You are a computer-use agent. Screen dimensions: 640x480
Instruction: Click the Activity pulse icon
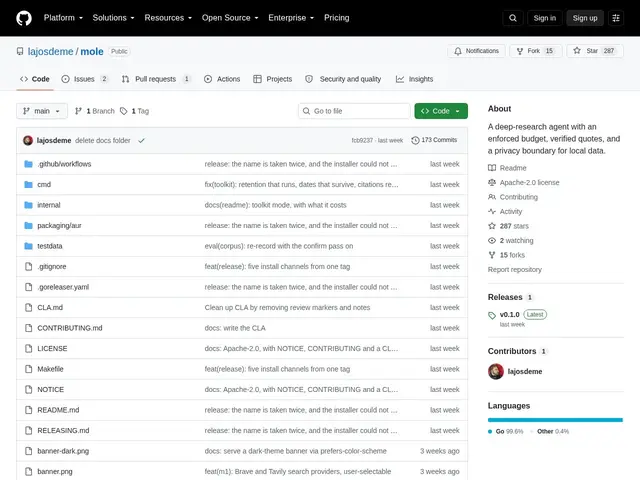tap(492, 211)
